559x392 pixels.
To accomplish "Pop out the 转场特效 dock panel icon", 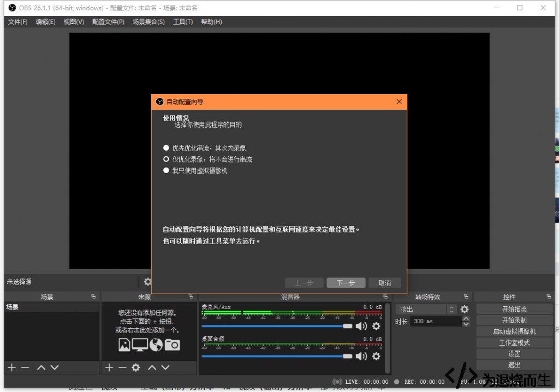I will (x=466, y=296).
